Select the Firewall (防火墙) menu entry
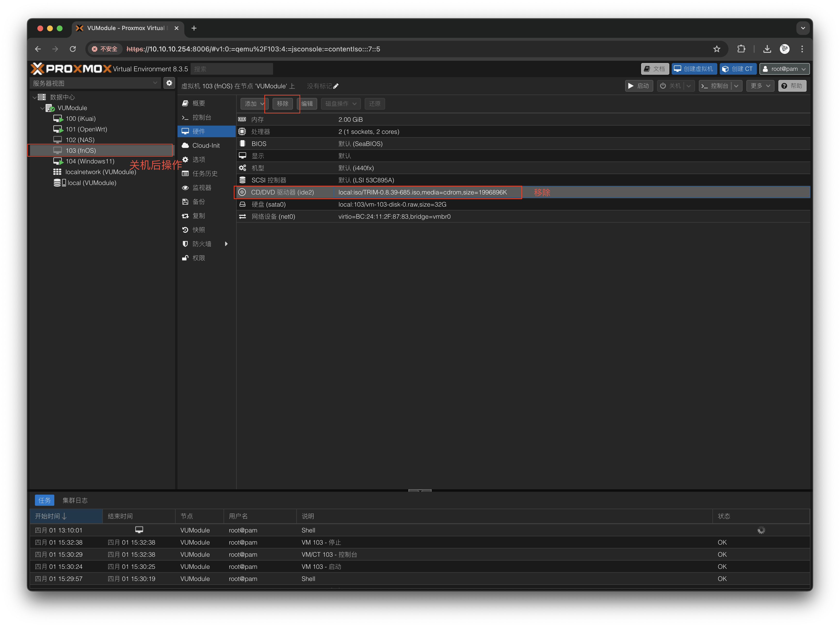840x627 pixels. (x=202, y=244)
